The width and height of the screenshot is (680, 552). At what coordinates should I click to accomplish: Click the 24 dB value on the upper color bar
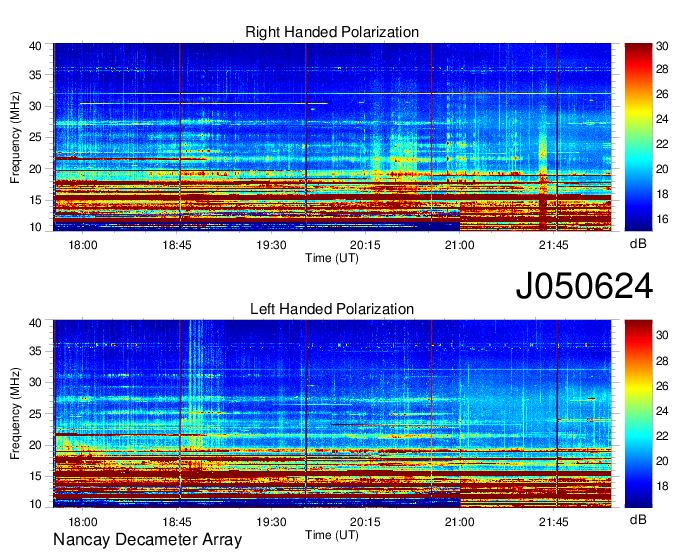(662, 119)
